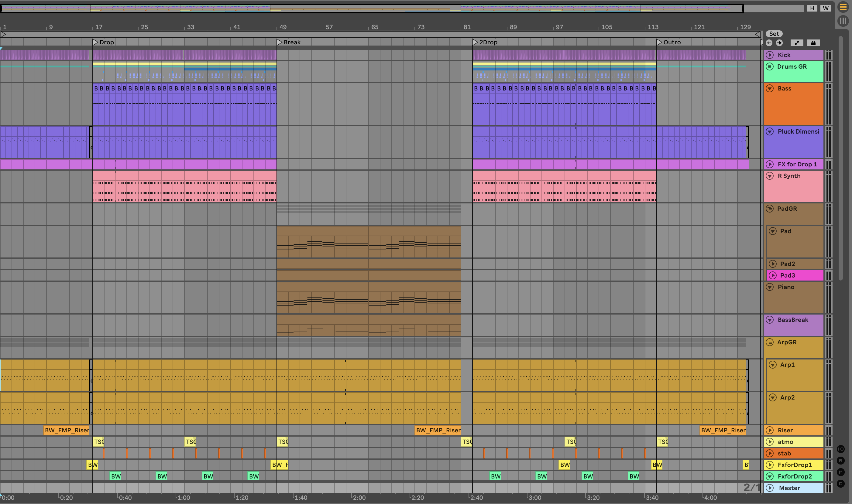Viewport: 852px width, 504px height.
Task: Go to previous locator arrow
Action: [769, 43]
